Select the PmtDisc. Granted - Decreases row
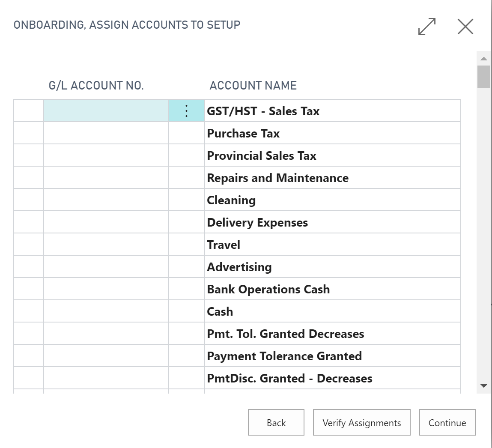The height and width of the screenshot is (448, 492). (x=237, y=378)
